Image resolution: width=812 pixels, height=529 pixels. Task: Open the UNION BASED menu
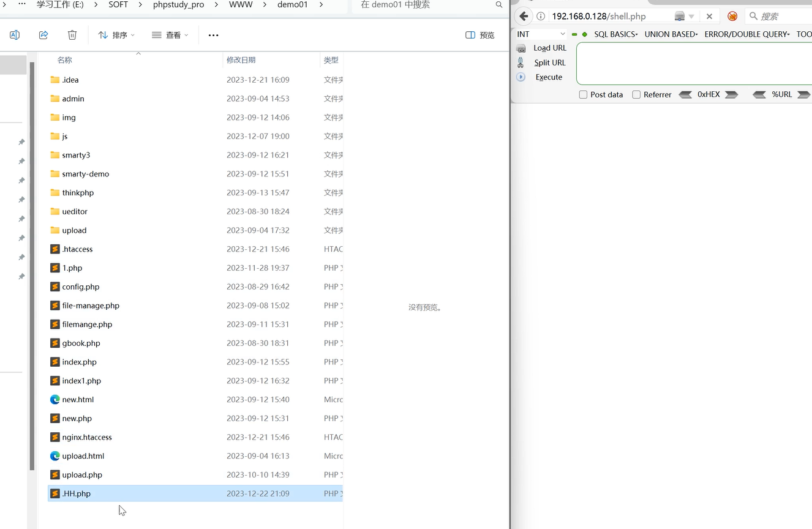coord(671,34)
